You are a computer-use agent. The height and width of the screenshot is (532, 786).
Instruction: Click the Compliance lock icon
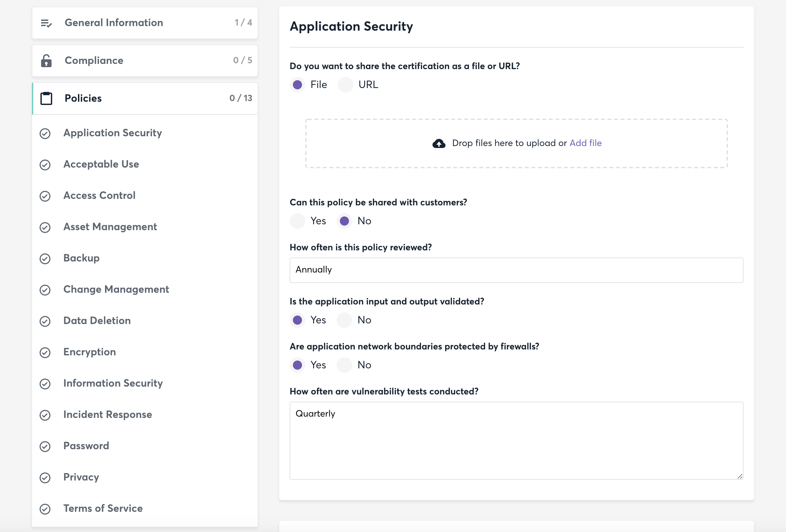coord(46,61)
